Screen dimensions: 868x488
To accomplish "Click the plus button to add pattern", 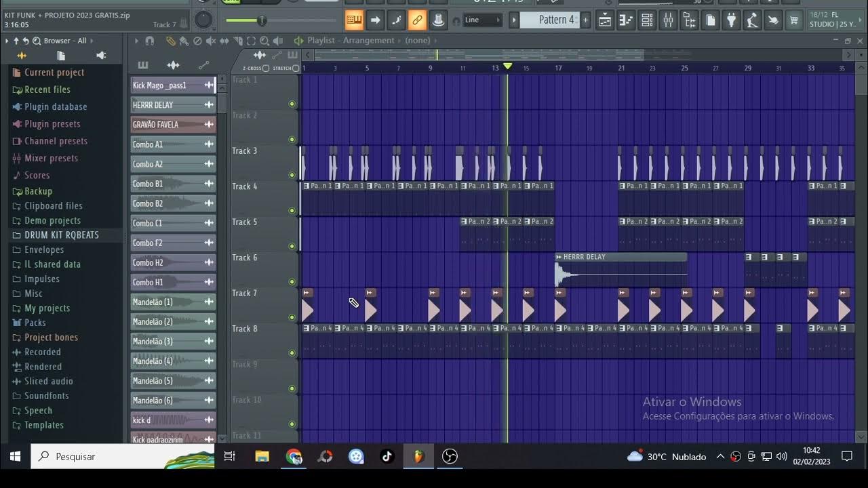I will tap(586, 20).
